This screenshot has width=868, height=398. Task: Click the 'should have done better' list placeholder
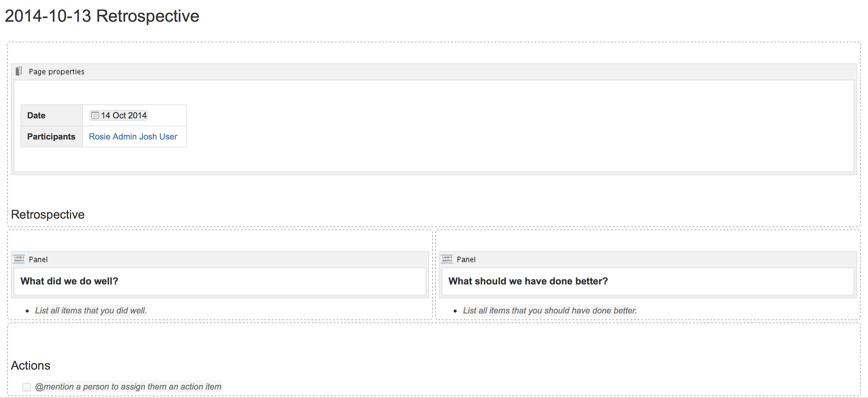click(550, 310)
